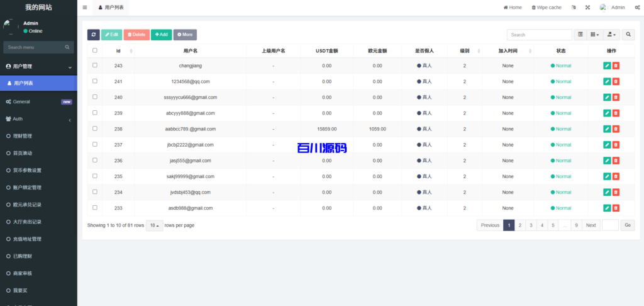Open General in the sidebar
This screenshot has height=306, width=644.
pos(38,101)
